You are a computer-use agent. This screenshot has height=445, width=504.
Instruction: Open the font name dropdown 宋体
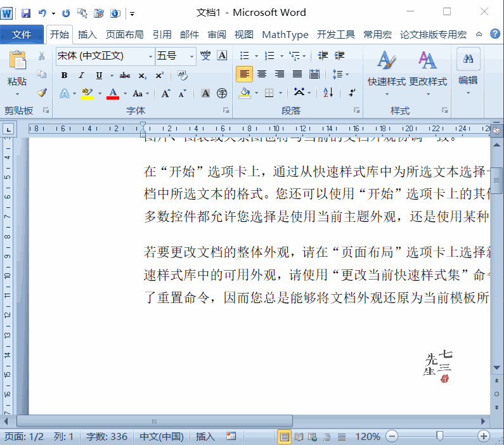pyautogui.click(x=150, y=56)
